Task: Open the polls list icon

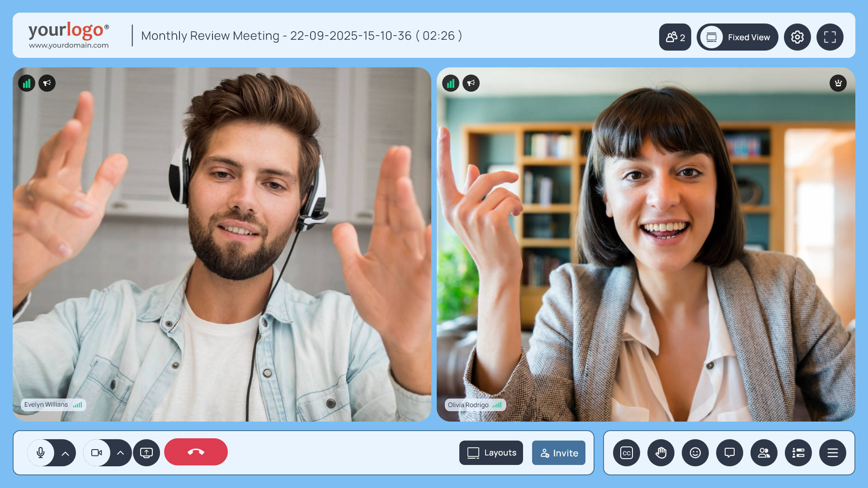Action: [x=798, y=453]
